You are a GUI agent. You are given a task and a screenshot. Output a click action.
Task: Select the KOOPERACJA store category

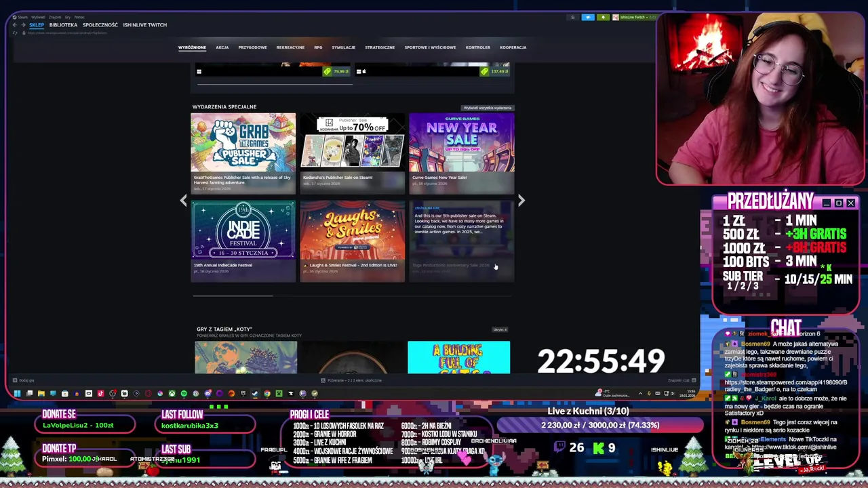[513, 47]
